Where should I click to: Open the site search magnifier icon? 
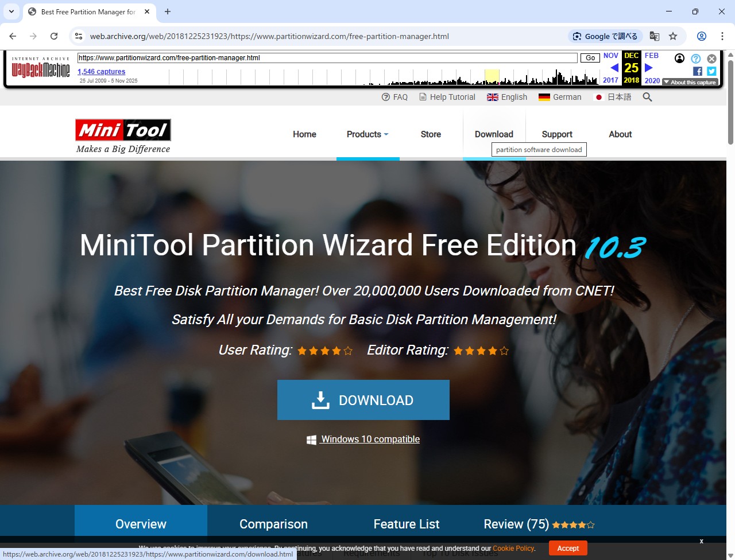647,97
